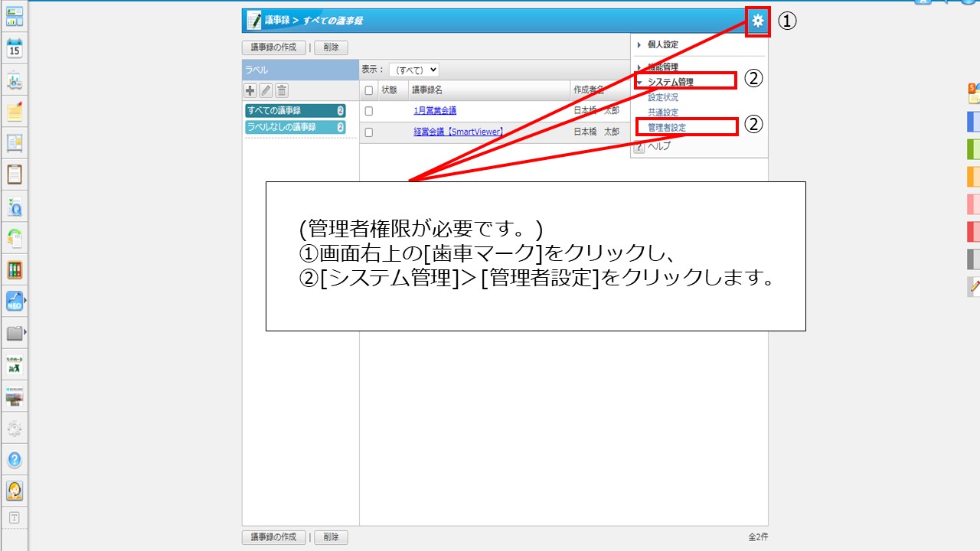Open the 経営会議【SmartViewer】 minutes link

[458, 132]
